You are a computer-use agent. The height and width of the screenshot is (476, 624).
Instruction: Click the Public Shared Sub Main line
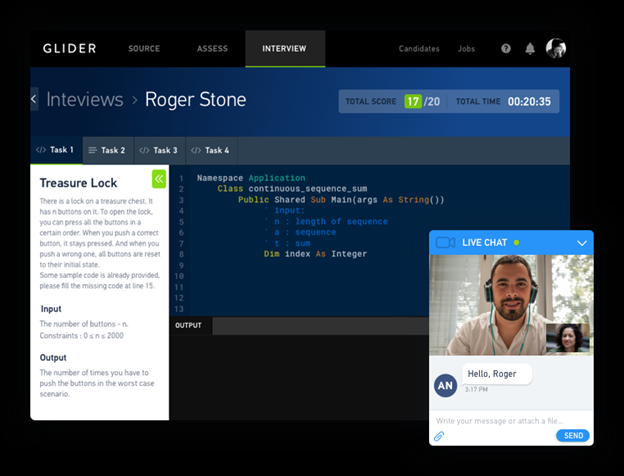coord(341,199)
